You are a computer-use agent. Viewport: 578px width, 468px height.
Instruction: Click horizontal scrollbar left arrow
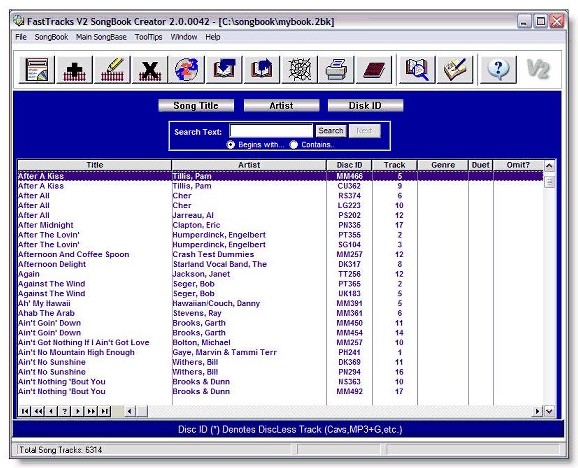pos(130,411)
